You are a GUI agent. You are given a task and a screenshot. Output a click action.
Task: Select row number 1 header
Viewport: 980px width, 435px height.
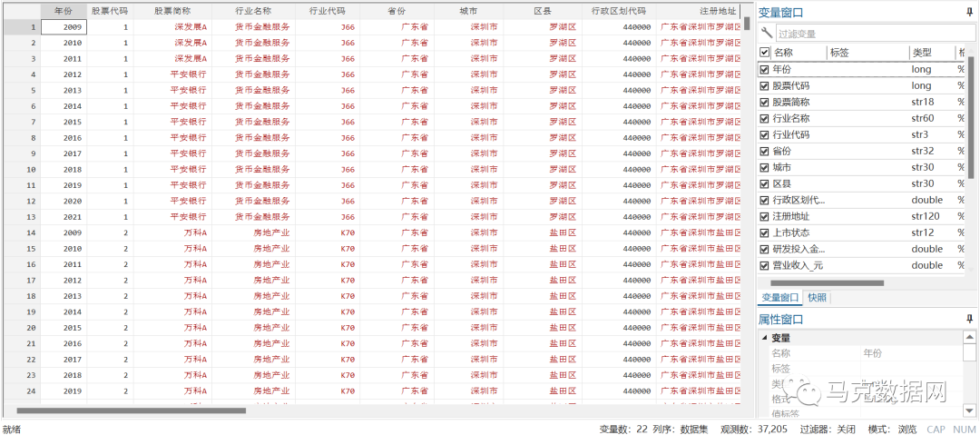(x=22, y=27)
